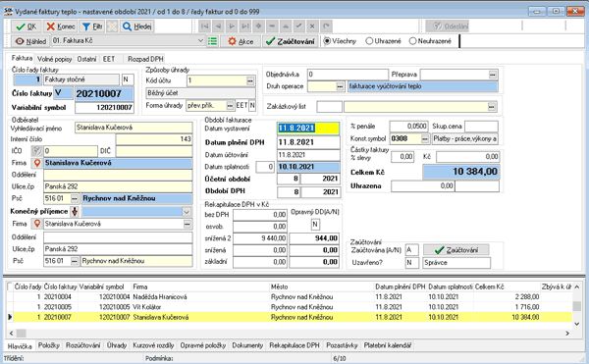Click the Hledej search magnifier button
The height and width of the screenshot is (364, 589).
(x=137, y=26)
